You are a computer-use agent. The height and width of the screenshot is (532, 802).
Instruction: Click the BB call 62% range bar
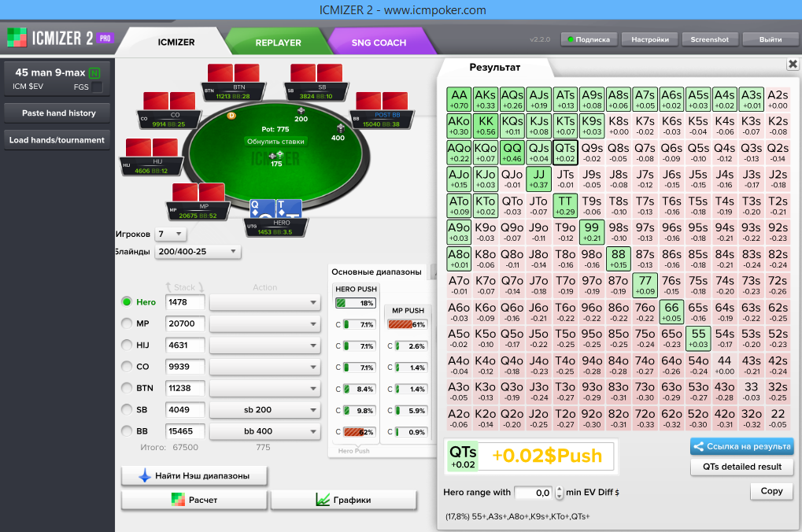click(x=359, y=432)
